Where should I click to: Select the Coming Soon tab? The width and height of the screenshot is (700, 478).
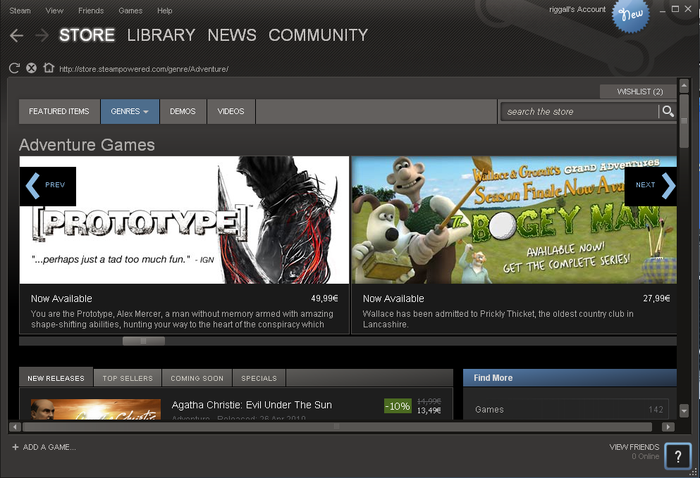(197, 378)
